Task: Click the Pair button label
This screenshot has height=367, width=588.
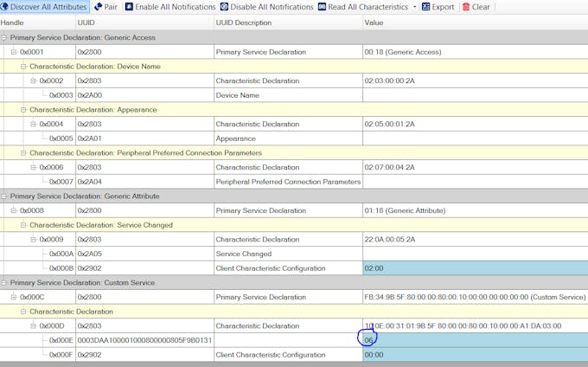Action: pos(111,7)
